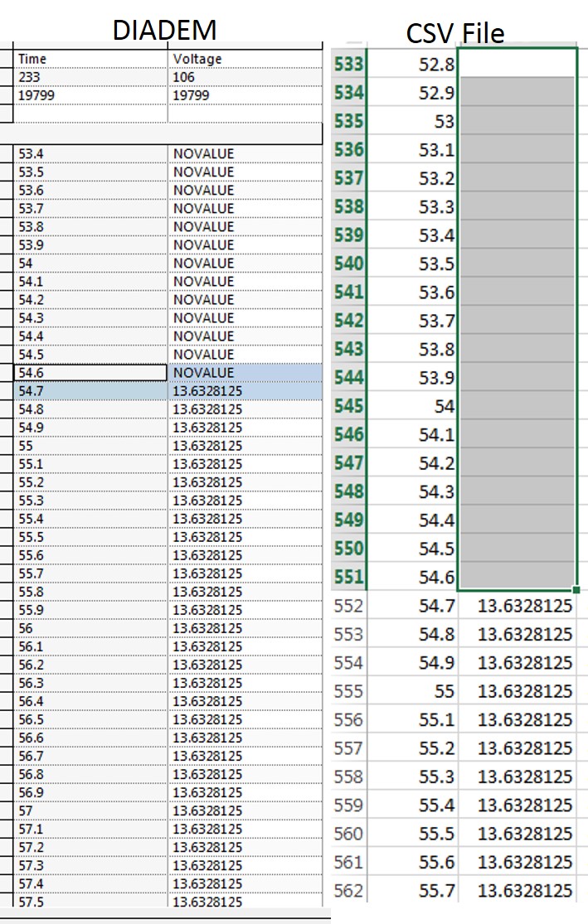Click 13.6328125 in DIADEM's 57.2 row
588x924 pixels.
click(245, 848)
